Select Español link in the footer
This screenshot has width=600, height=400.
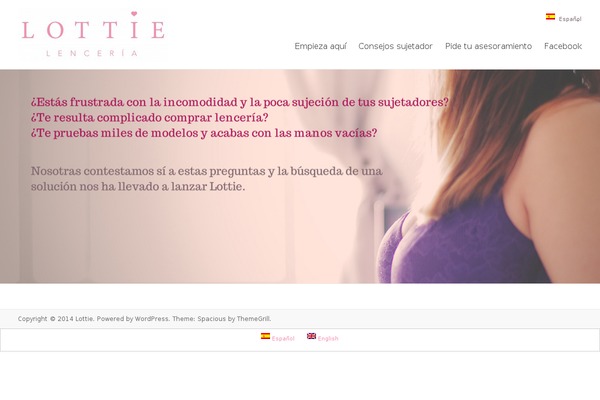(x=283, y=338)
